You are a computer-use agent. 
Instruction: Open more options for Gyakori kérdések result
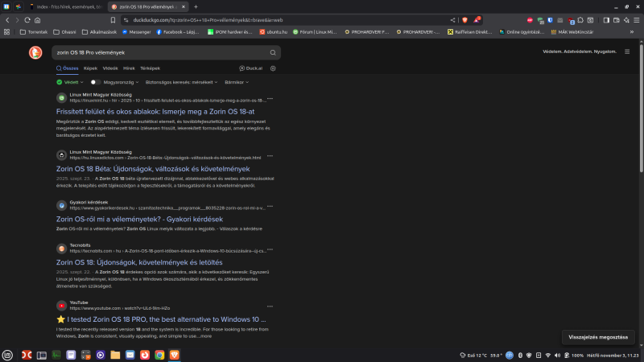tap(270, 207)
